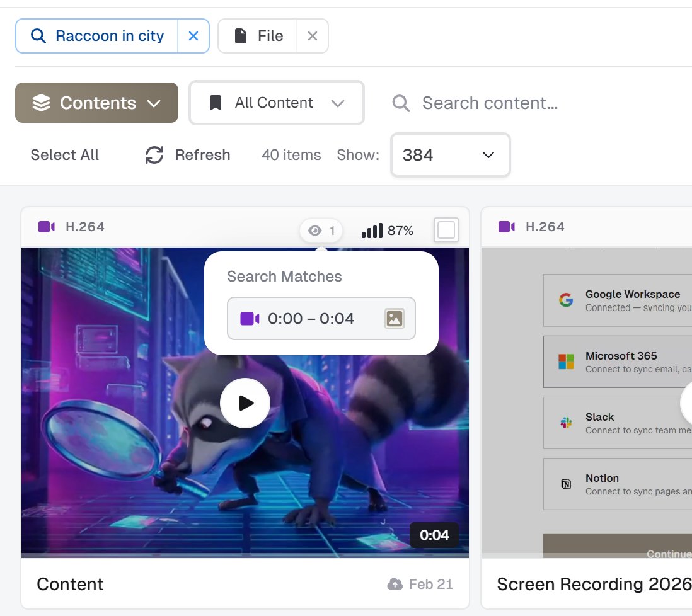Open the 0:00 – 0:04 search match
Image resolution: width=692 pixels, height=616 pixels.
coord(321,318)
